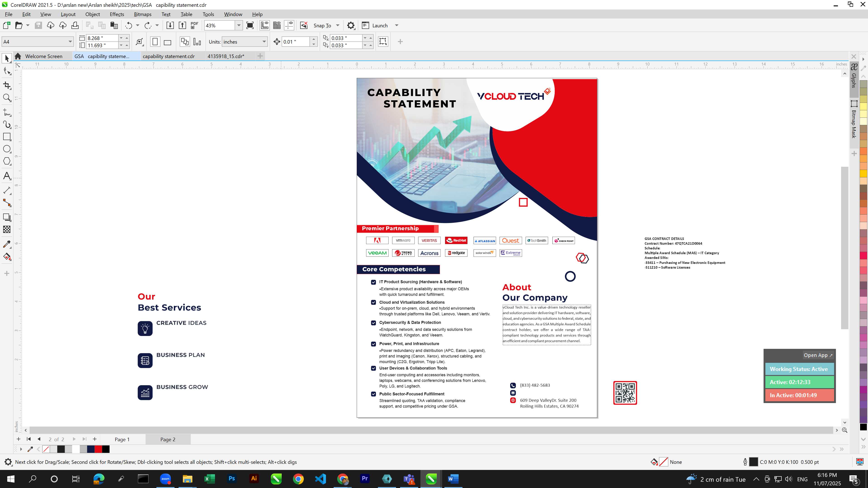Viewport: 868px width, 488px height.
Task: Click the Full-screen preview icon
Action: tap(250, 25)
